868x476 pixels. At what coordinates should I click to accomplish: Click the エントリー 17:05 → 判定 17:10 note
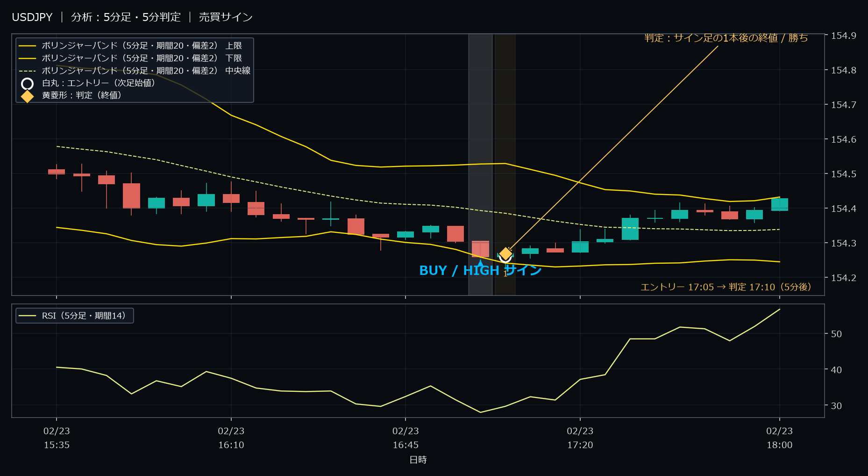[726, 287]
